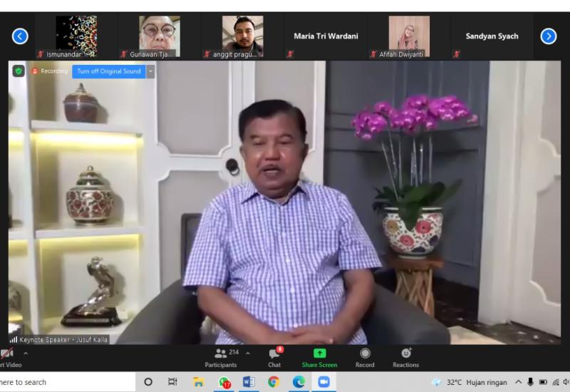Open Microsoft Edge from taskbar
Viewport: 570px width, 392px height.
tap(299, 382)
